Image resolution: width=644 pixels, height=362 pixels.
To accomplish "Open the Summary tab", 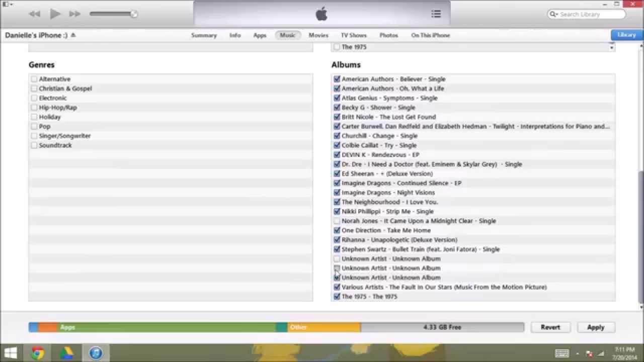I will [x=204, y=35].
